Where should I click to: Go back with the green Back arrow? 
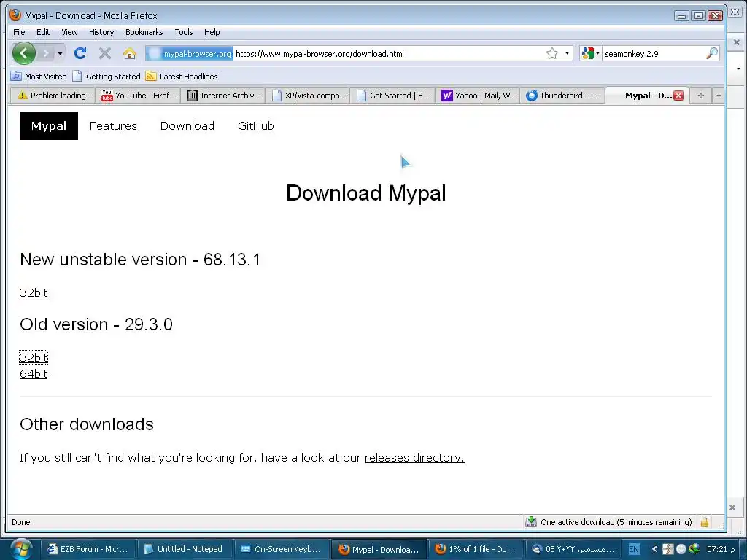click(x=24, y=53)
